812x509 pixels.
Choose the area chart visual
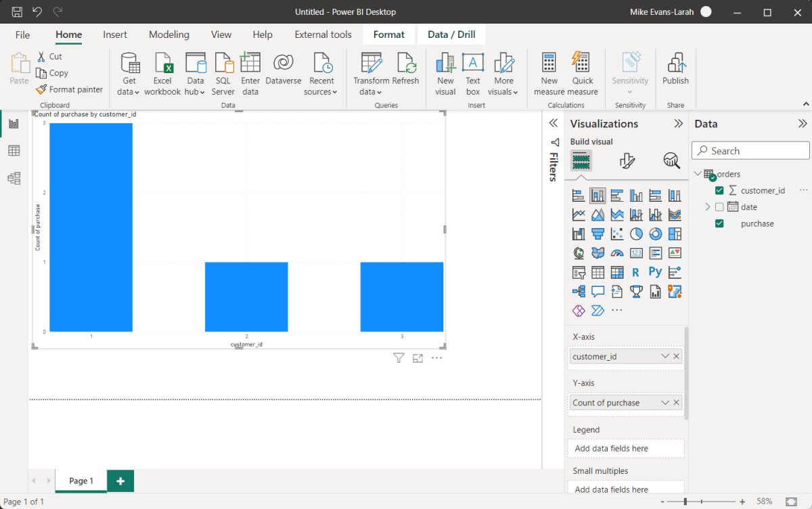[597, 215]
